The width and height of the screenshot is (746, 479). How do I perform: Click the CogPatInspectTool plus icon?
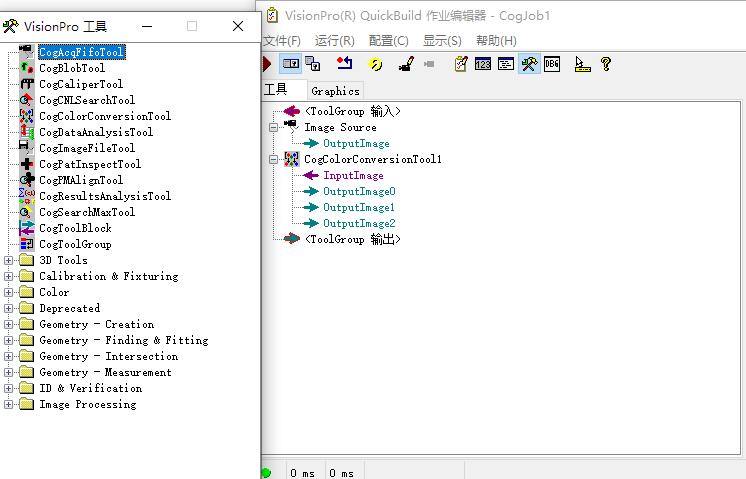coord(27,164)
